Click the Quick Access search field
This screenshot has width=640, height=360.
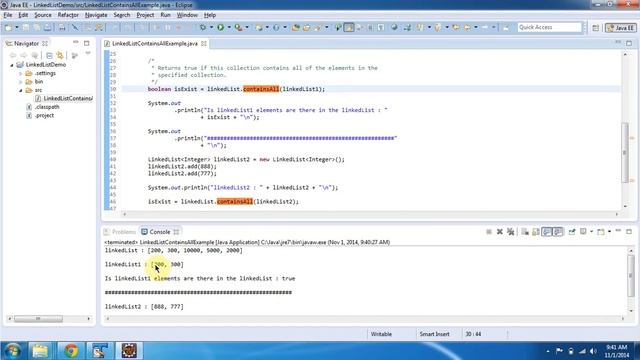coord(549,27)
